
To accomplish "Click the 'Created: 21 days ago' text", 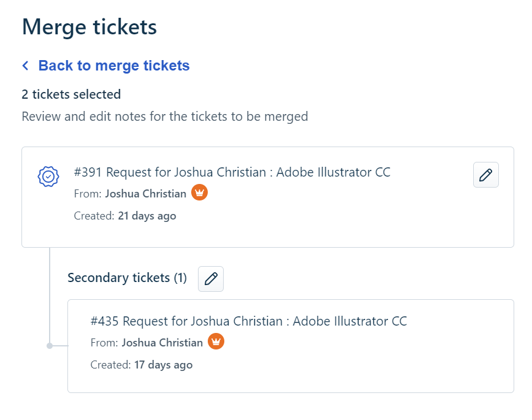I will (x=125, y=216).
